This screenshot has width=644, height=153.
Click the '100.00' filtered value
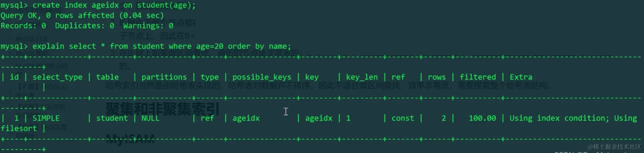[x=482, y=118]
